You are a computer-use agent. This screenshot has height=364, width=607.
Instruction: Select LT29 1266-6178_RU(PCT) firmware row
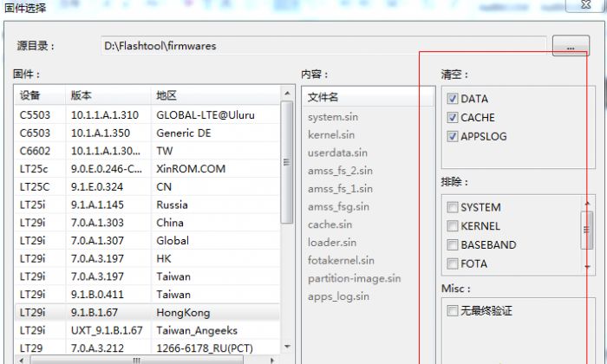click(147, 348)
